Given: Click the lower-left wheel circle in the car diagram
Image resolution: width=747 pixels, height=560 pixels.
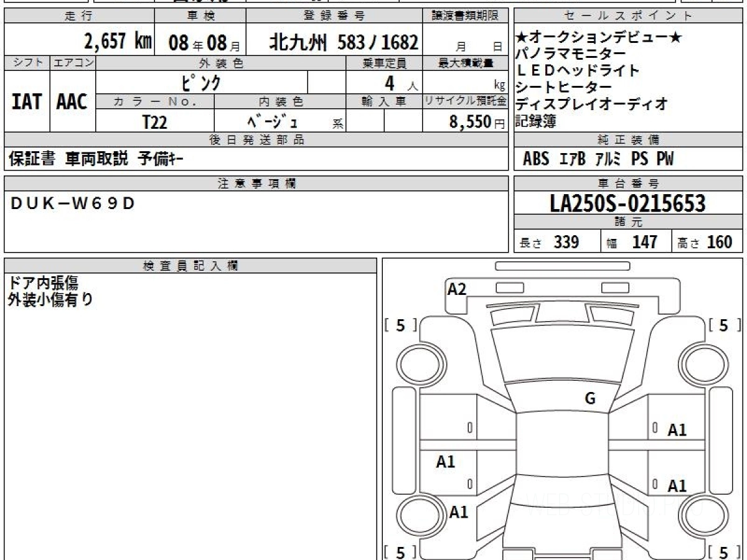Looking at the screenshot, I should 418,515.
